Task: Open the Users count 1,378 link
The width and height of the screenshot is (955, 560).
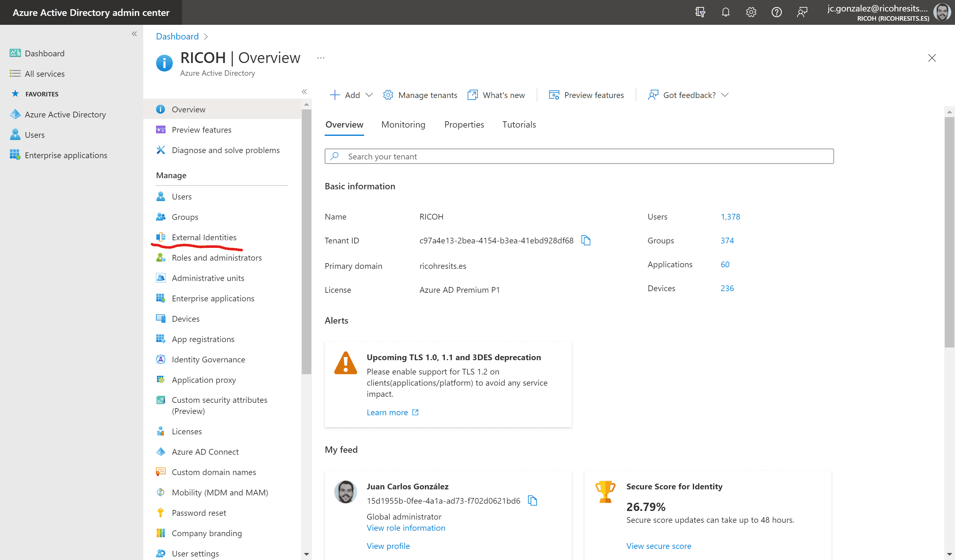Action: (730, 217)
